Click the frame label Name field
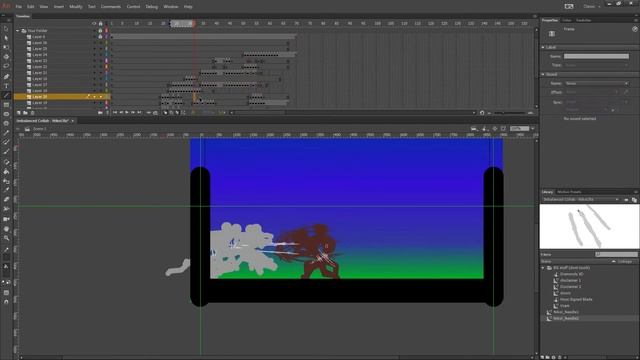 pyautogui.click(x=596, y=56)
